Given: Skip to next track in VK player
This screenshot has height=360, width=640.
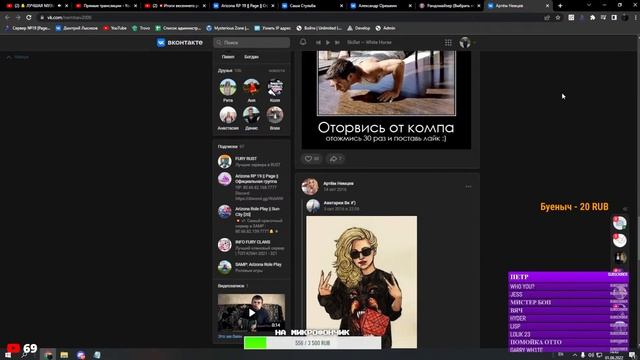Looking at the screenshot, I should click(x=337, y=42).
